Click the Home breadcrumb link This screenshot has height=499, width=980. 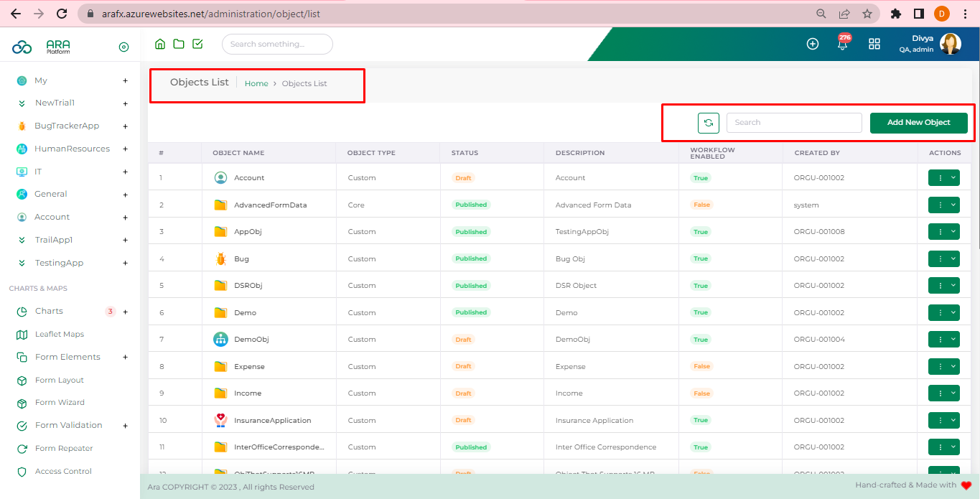point(256,84)
